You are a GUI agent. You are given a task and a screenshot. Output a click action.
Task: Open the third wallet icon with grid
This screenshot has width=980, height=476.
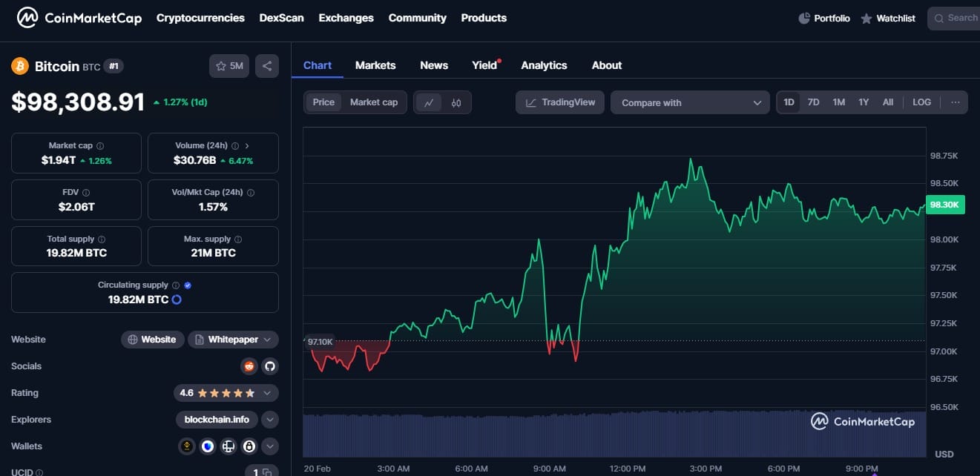[x=228, y=446]
